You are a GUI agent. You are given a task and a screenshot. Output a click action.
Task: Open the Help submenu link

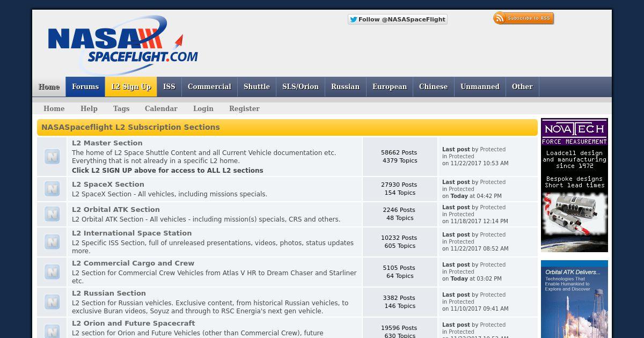tap(89, 108)
